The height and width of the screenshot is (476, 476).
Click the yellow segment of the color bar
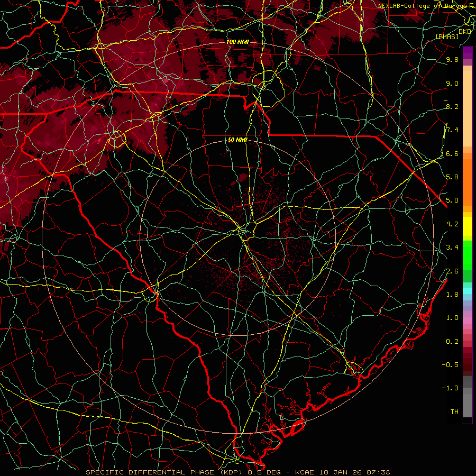coord(467,226)
